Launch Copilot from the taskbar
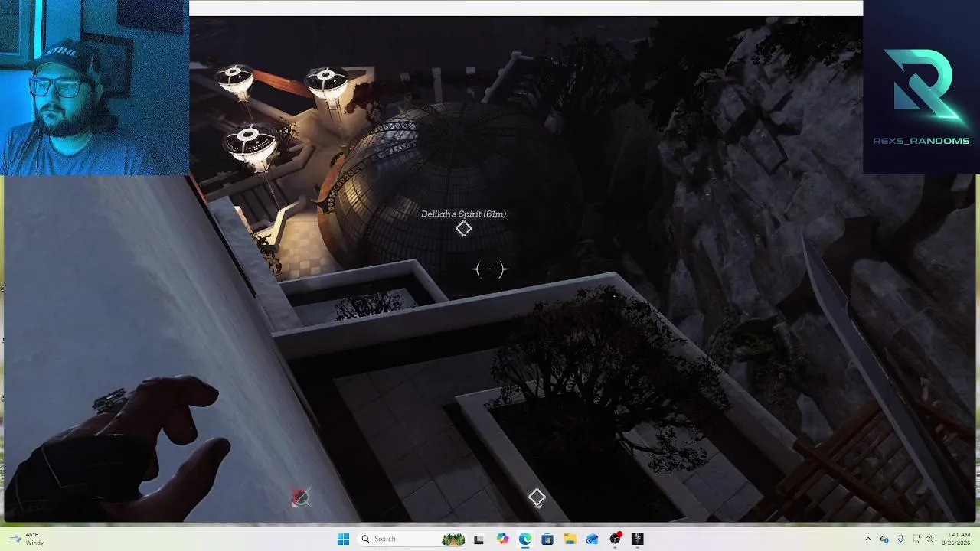The height and width of the screenshot is (551, 980). [502, 539]
